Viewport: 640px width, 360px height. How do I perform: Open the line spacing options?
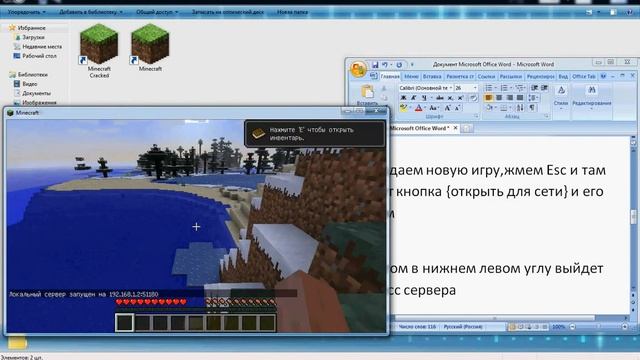tap(532, 98)
